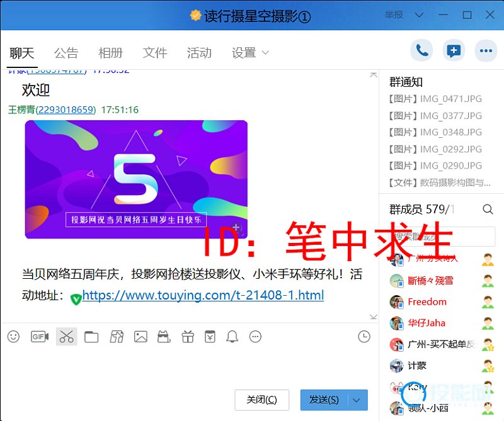Click the 发送(S) button
Image resolution: width=504 pixels, height=421 pixels.
click(324, 400)
